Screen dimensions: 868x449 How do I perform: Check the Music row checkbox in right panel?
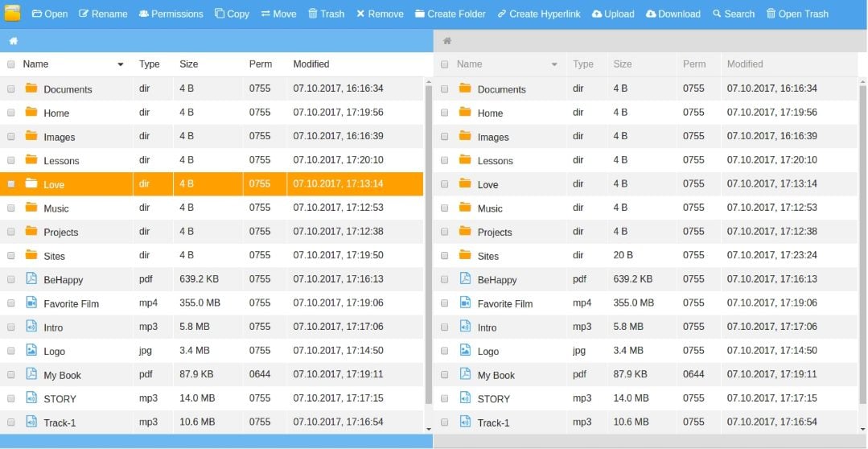pos(445,208)
